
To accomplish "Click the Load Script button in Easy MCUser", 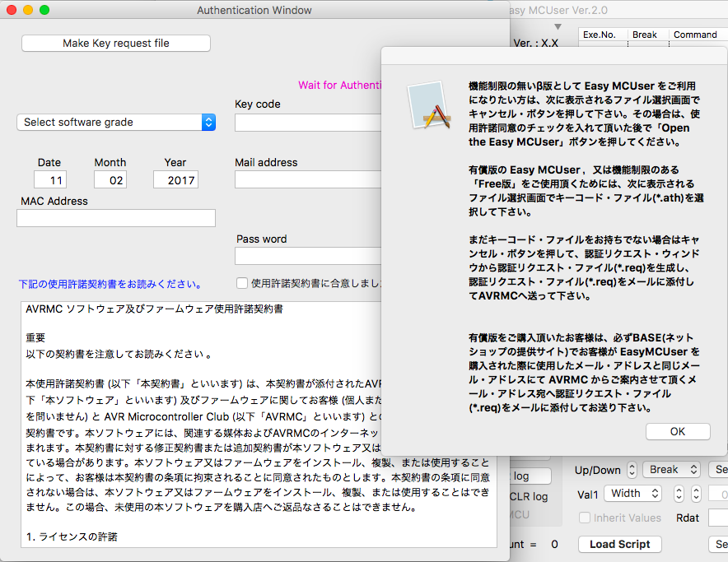I will click(620, 545).
